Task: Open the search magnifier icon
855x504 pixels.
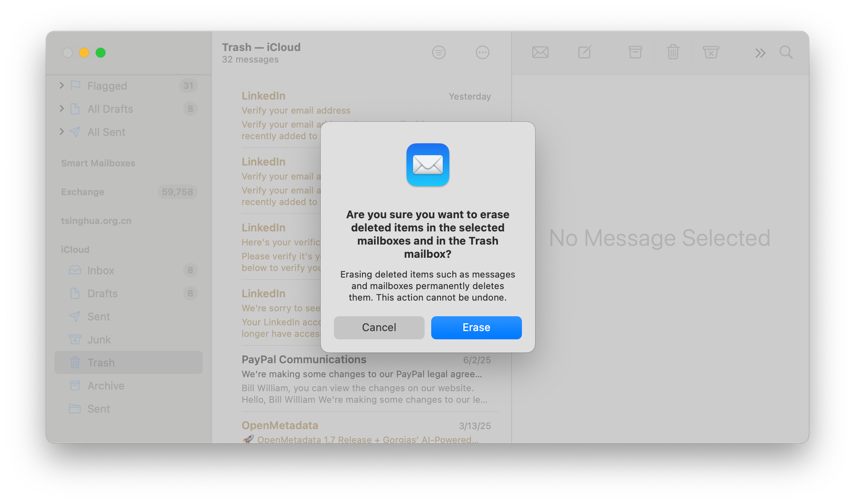Action: pyautogui.click(x=786, y=53)
